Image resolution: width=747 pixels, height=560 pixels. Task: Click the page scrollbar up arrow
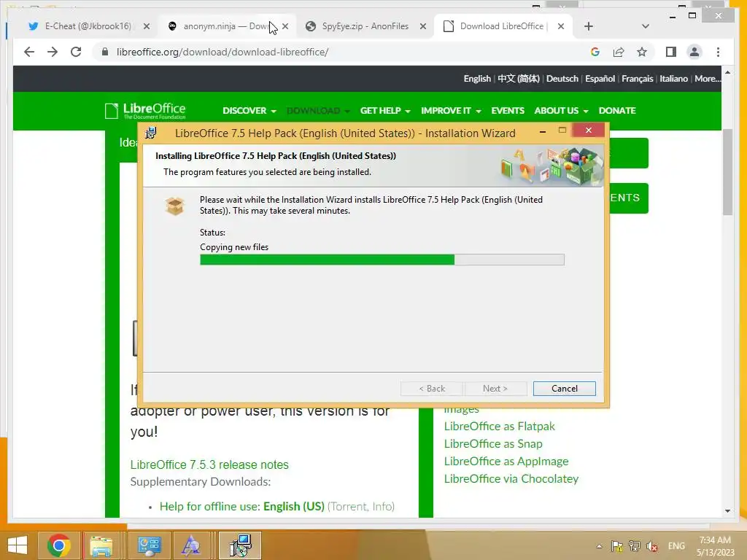coord(727,72)
